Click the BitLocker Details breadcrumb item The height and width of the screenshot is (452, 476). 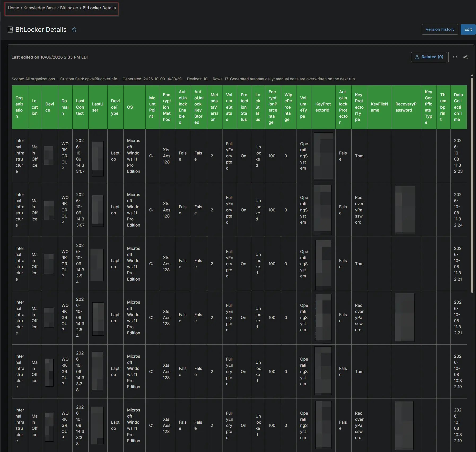point(99,8)
